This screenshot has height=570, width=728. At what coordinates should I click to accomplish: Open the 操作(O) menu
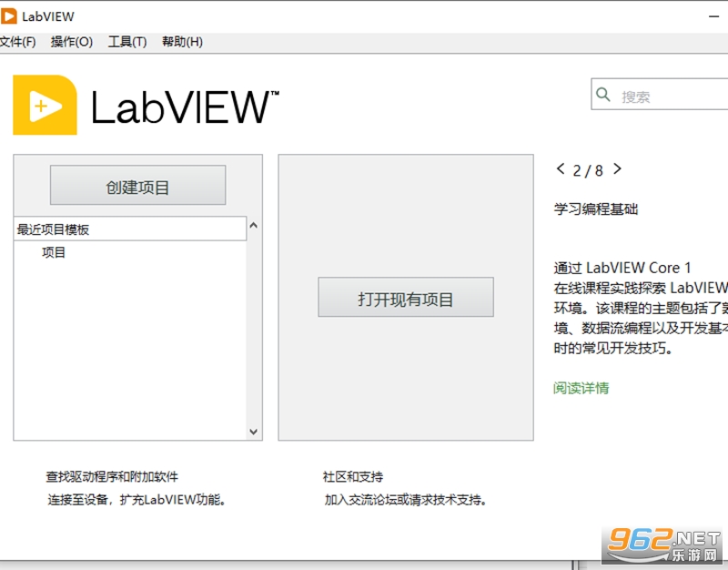(x=72, y=42)
